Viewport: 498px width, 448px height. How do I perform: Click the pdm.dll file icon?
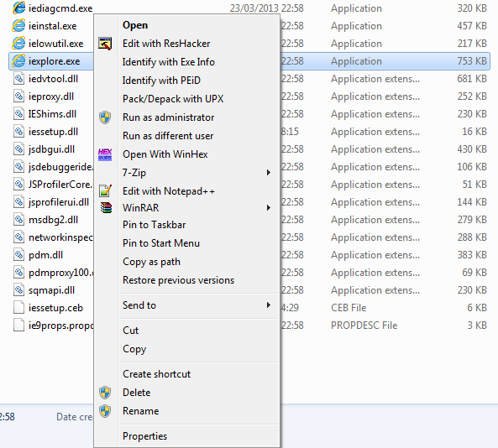click(x=18, y=254)
